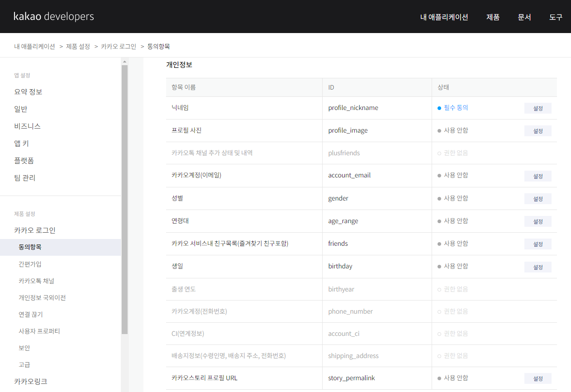Click 카카오계정(이메일) row name
This screenshot has width=571, height=392.
coord(196,175)
